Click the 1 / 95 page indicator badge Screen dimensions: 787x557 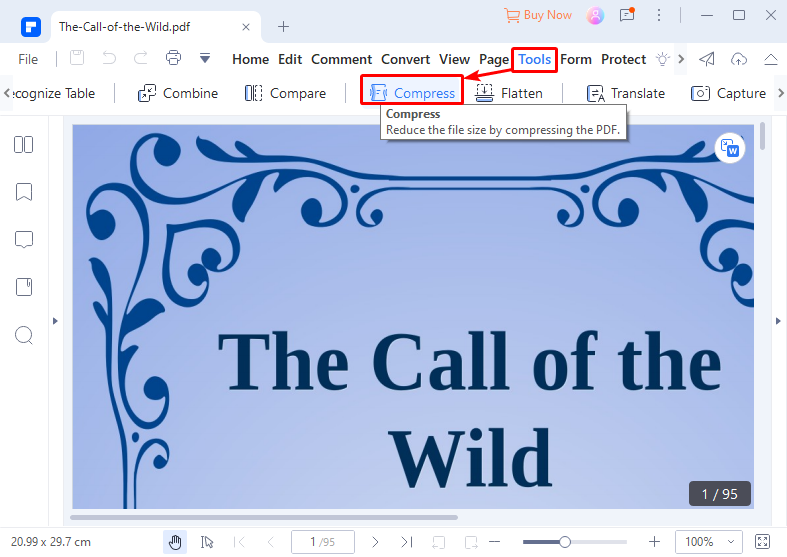click(720, 494)
